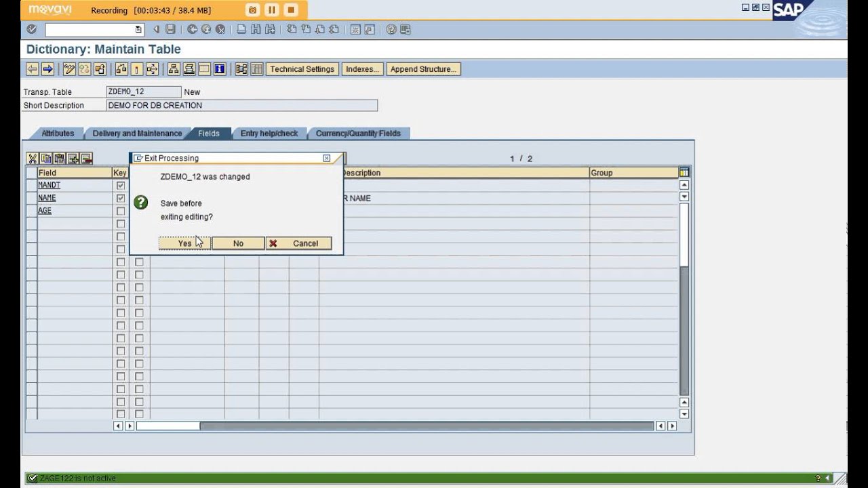Click the Indexes... button
The width and height of the screenshot is (868, 488).
point(362,69)
